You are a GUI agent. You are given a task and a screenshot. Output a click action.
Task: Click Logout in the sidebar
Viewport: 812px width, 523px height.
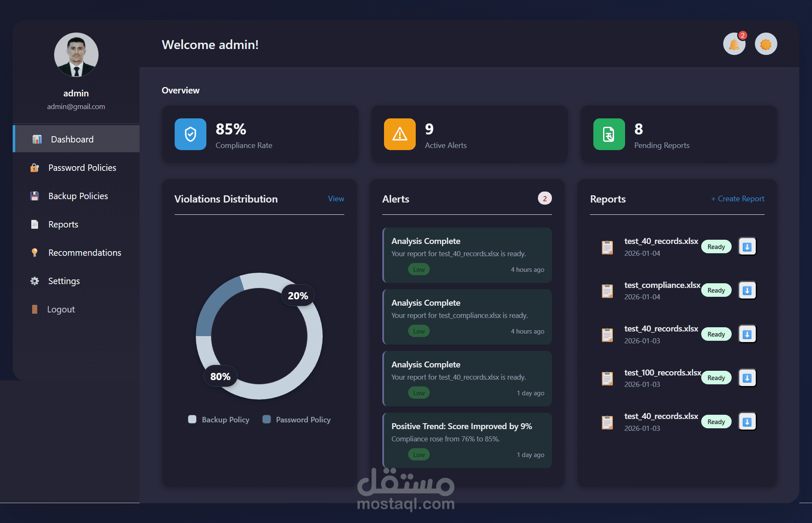pos(61,309)
